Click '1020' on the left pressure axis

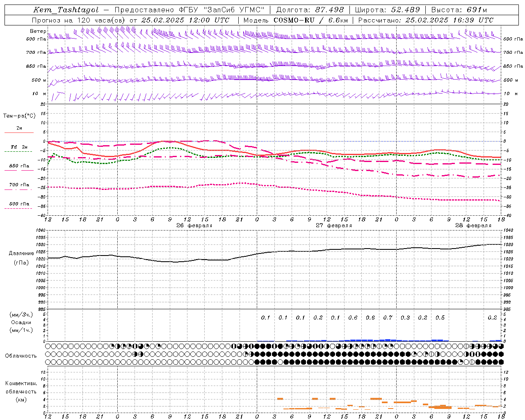pos(40,259)
